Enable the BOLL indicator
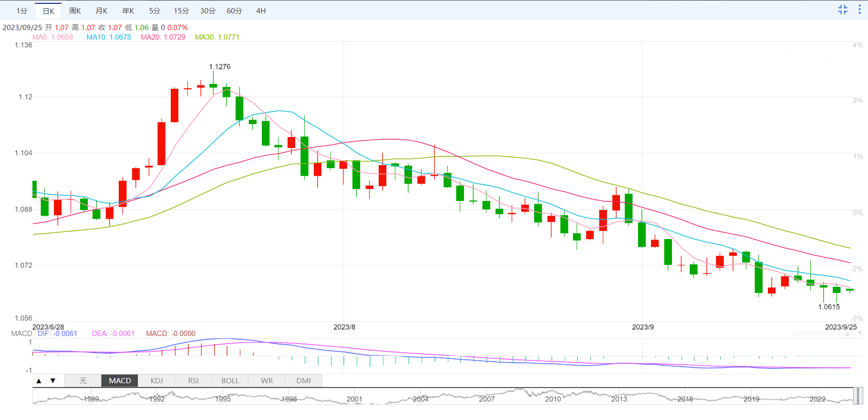 [230, 380]
